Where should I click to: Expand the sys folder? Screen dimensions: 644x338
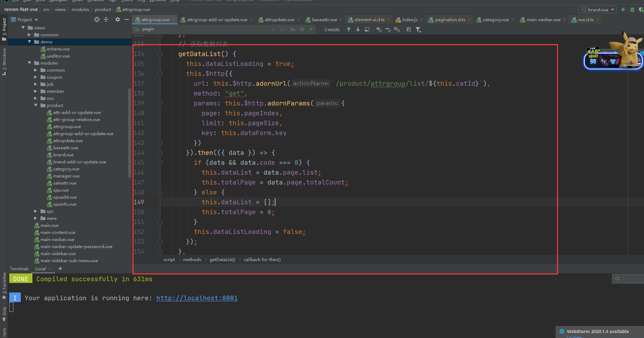(36, 211)
